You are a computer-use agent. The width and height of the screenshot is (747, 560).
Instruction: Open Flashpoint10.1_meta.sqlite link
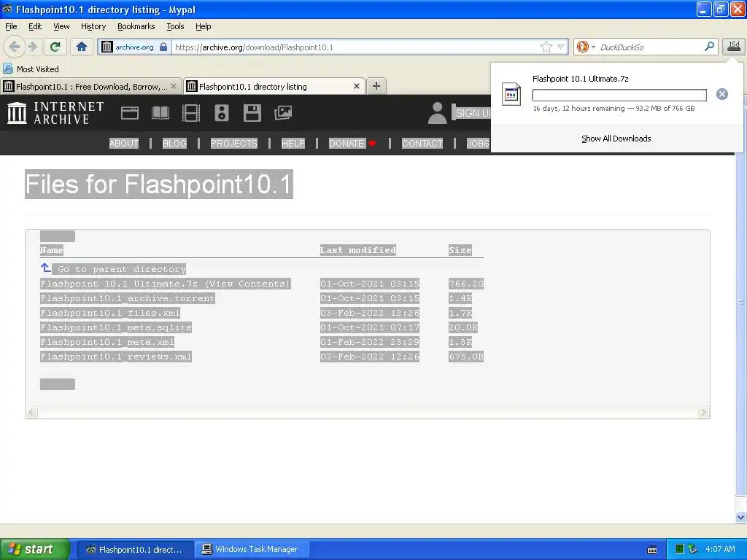116,327
